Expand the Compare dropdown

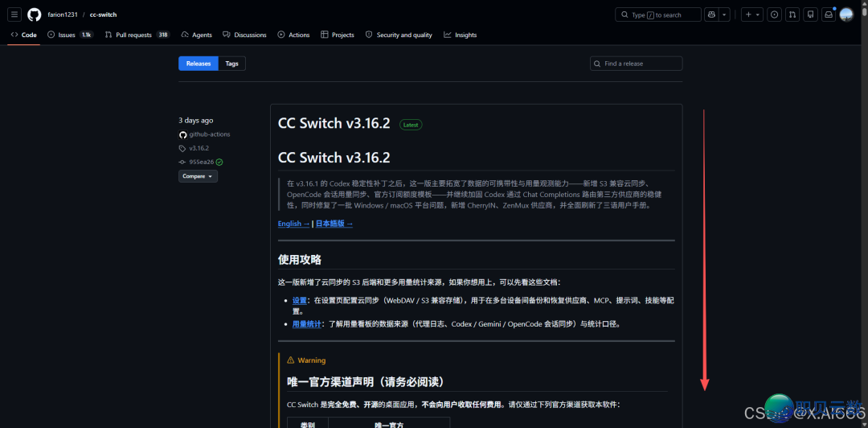[x=198, y=176]
